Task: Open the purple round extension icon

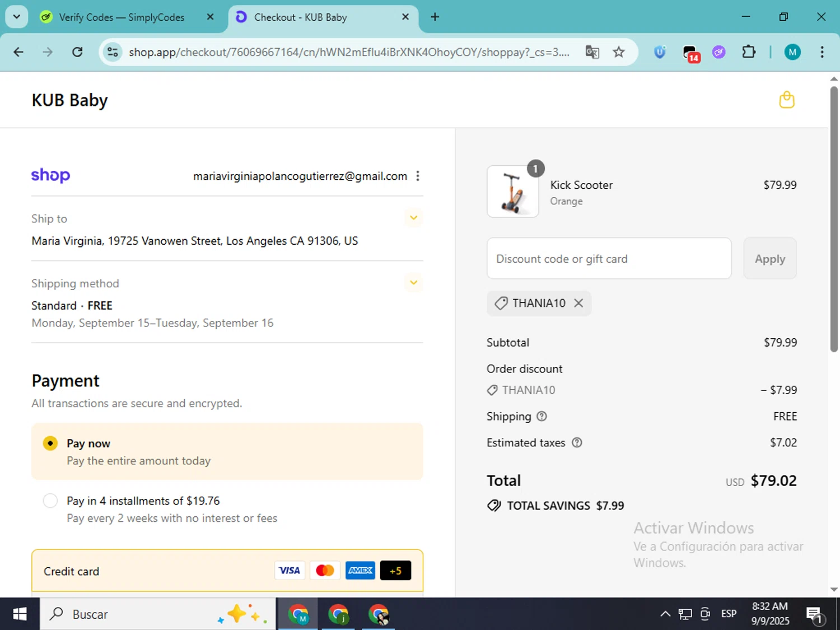Action: click(x=719, y=52)
